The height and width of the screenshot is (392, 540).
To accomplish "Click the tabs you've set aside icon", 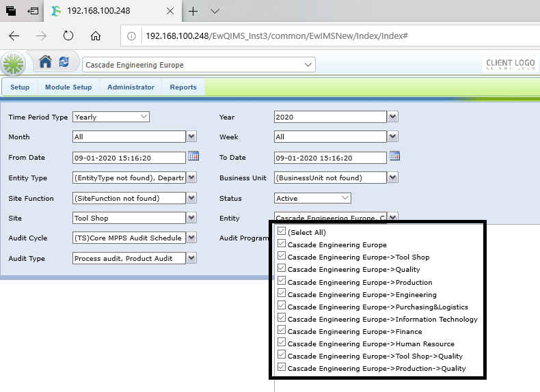I will (11, 11).
